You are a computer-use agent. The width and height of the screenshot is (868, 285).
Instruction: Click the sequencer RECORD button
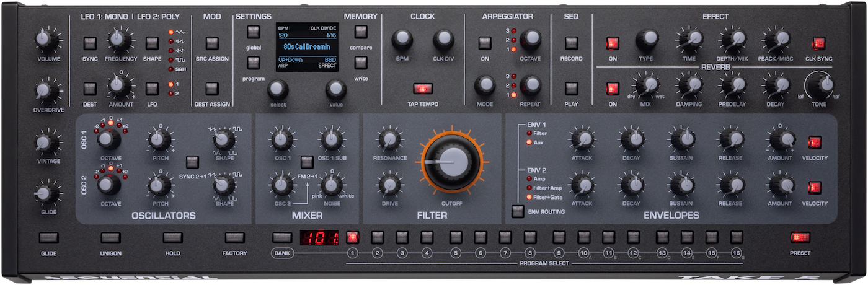tap(571, 43)
